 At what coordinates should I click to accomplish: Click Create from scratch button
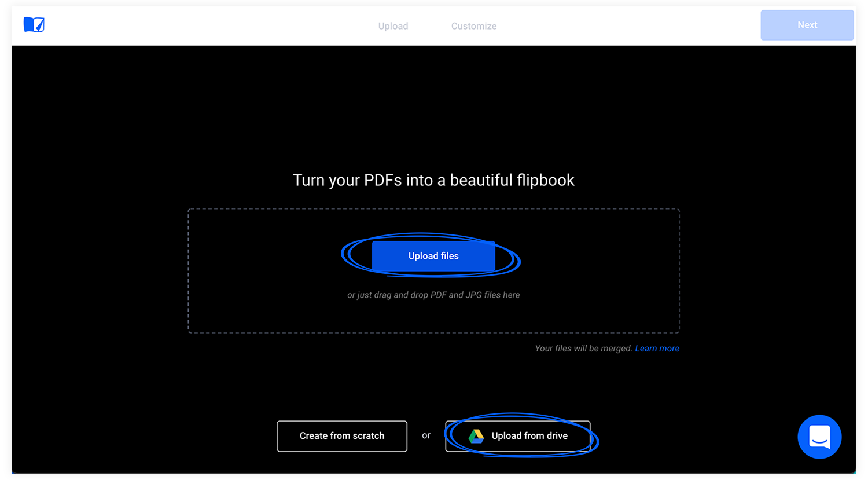(342, 436)
